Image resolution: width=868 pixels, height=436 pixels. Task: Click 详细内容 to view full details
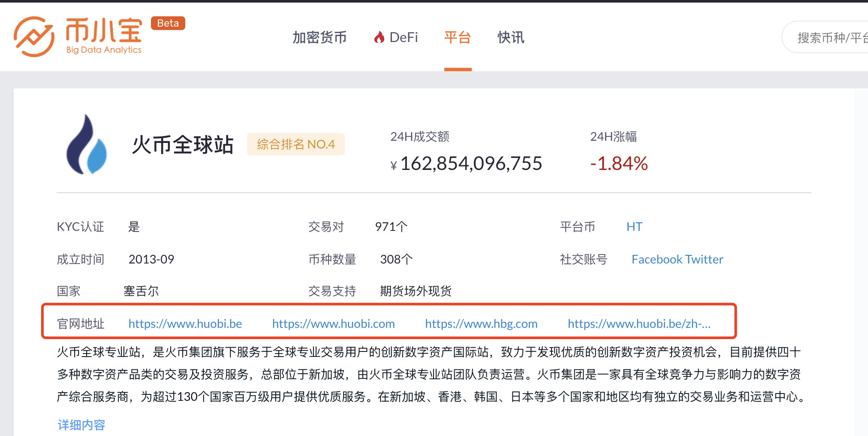point(81,424)
